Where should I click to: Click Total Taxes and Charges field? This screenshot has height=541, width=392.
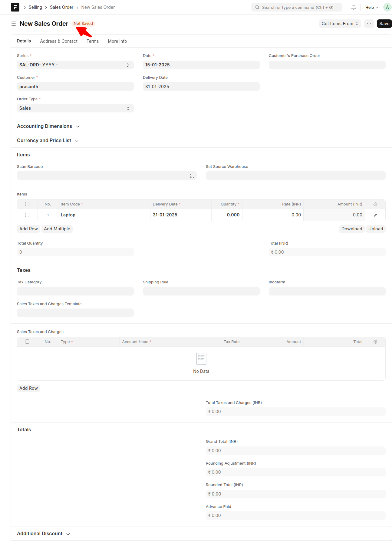(296, 412)
